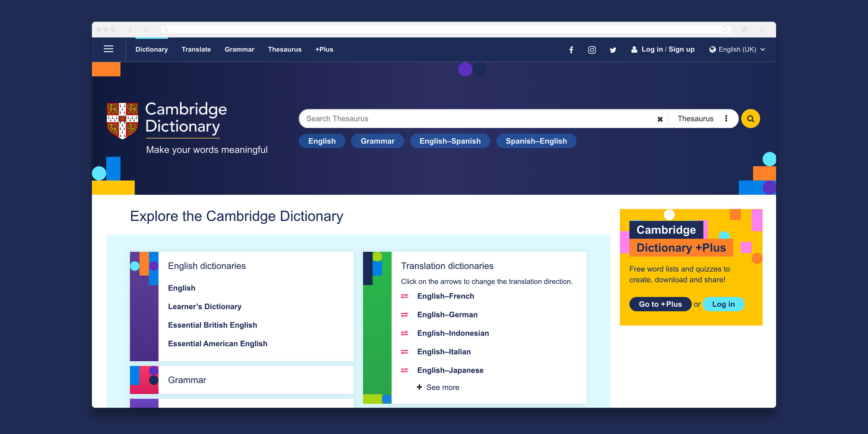Open the hamburger navigation menu

(108, 49)
